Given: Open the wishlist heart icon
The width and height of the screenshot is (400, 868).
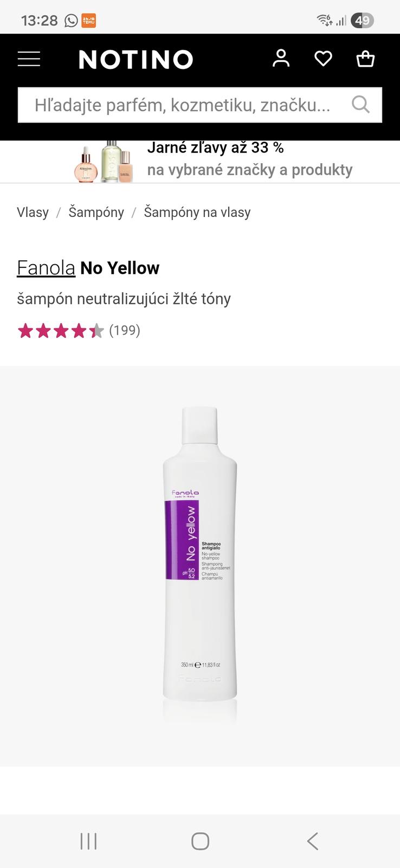Looking at the screenshot, I should pyautogui.click(x=324, y=59).
